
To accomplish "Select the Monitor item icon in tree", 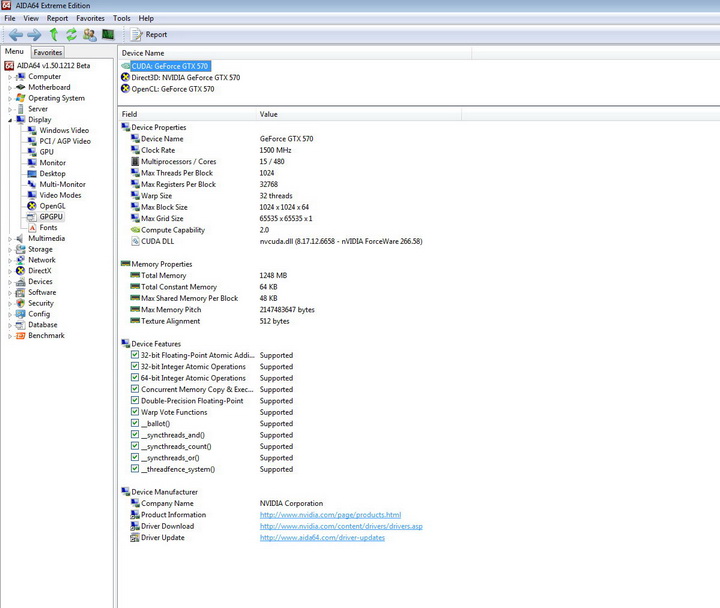I will point(32,163).
